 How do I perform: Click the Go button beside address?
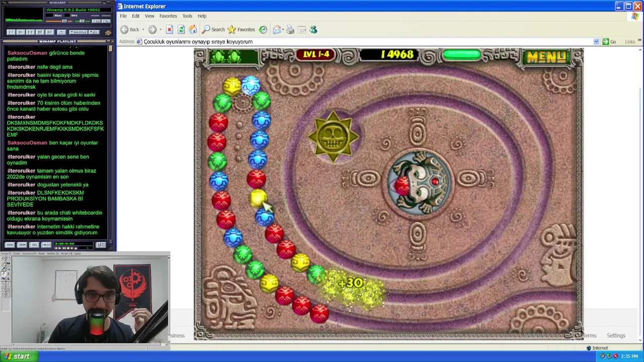coord(609,42)
